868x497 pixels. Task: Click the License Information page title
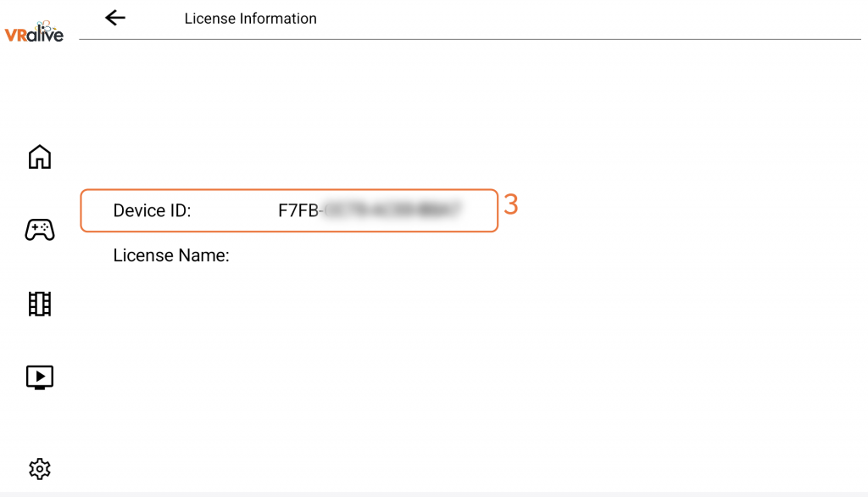[250, 19]
